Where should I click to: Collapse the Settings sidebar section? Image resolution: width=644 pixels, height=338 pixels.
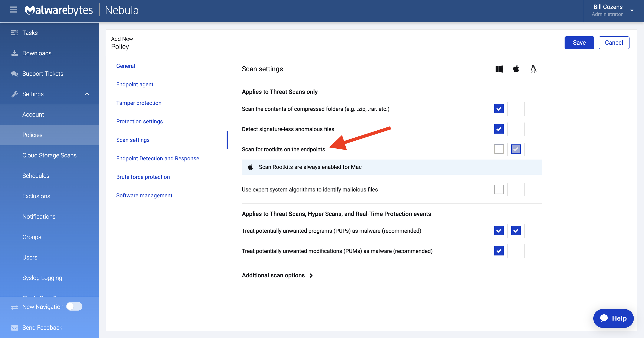tap(87, 94)
